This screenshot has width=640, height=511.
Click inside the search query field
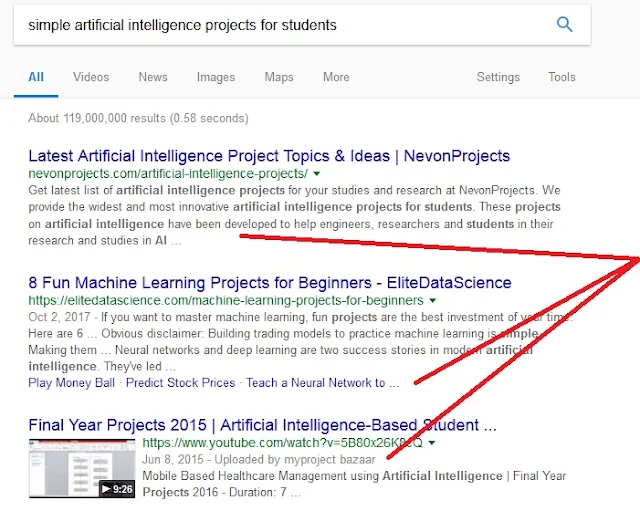pos(280,24)
